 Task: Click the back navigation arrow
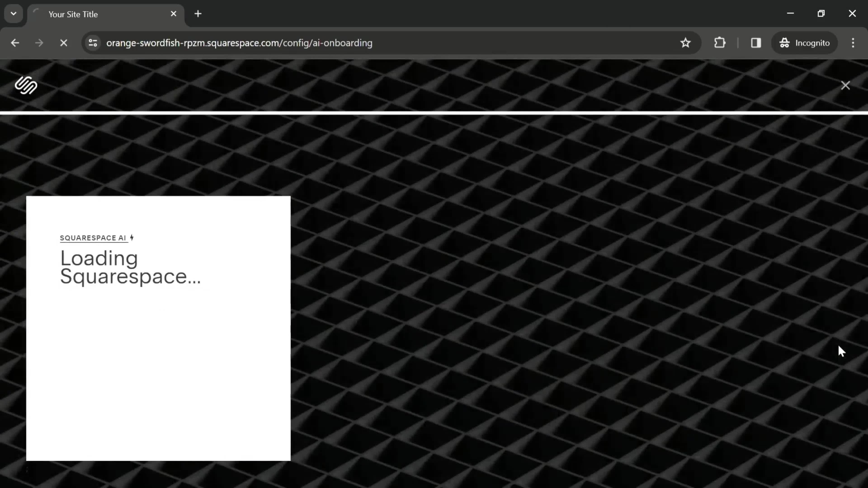point(15,42)
